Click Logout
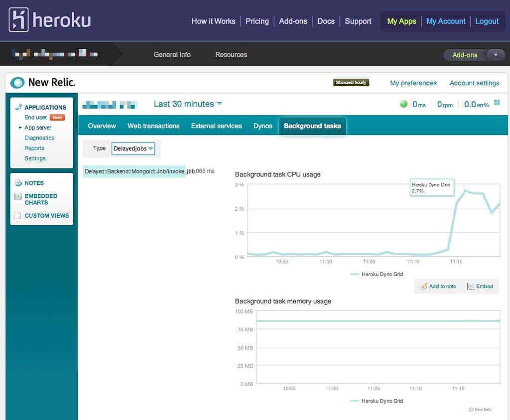 pyautogui.click(x=487, y=21)
